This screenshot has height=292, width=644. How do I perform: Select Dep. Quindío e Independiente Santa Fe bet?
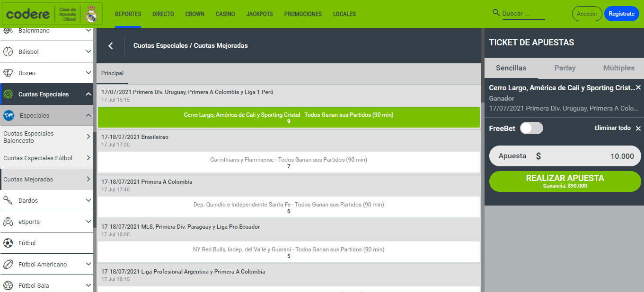(x=289, y=207)
